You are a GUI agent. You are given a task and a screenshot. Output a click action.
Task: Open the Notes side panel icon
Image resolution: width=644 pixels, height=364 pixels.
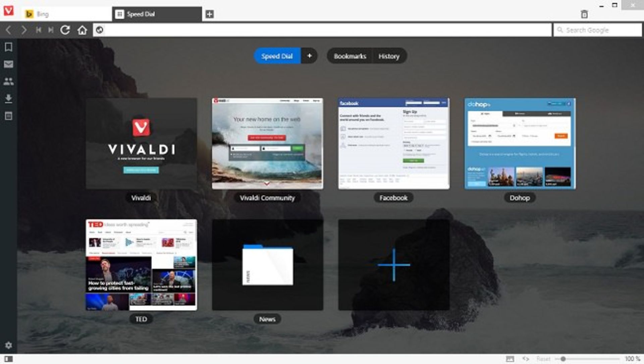point(8,116)
